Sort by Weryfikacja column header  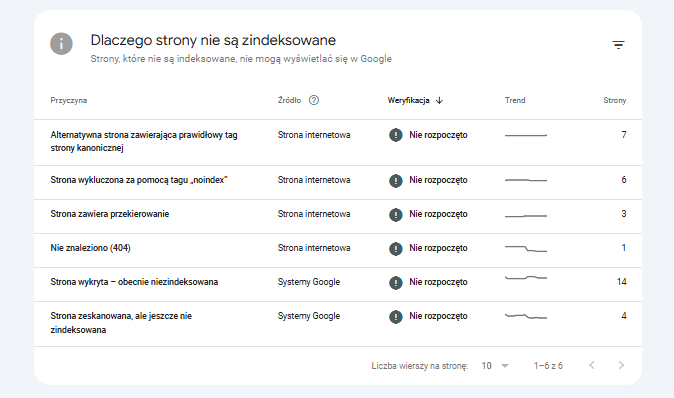tap(408, 100)
